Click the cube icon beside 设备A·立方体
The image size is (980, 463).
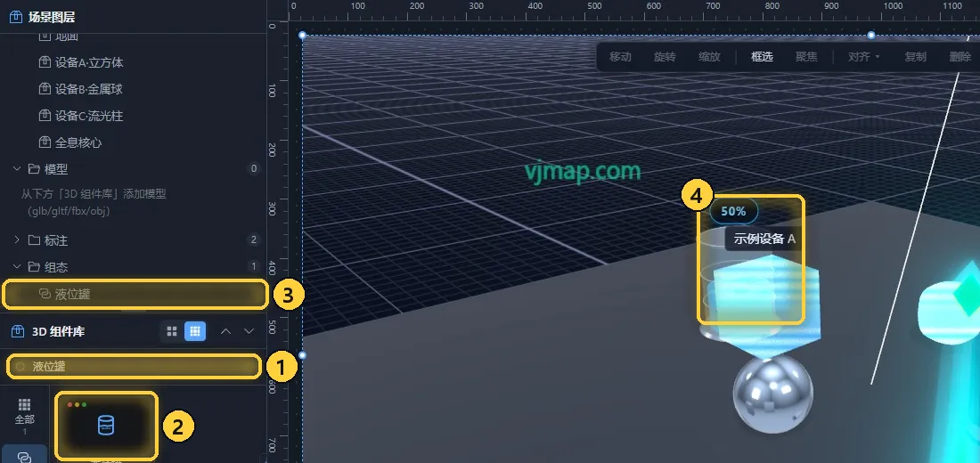[x=45, y=62]
